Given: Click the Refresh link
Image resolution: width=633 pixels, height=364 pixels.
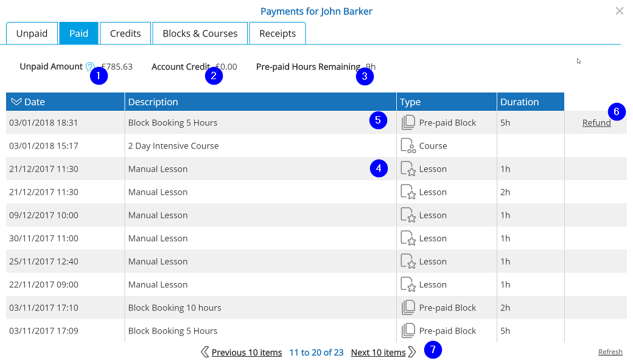Looking at the screenshot, I should coord(610,352).
